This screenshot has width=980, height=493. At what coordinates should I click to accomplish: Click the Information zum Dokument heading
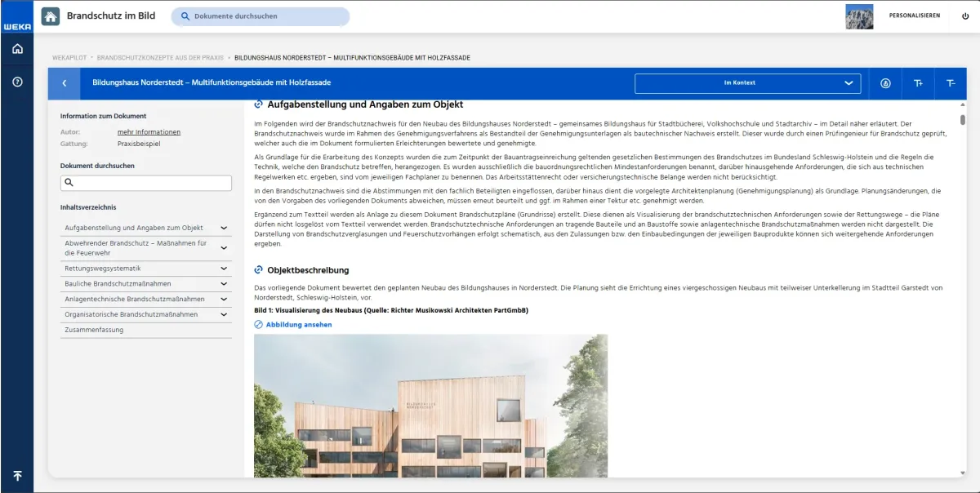click(x=103, y=116)
